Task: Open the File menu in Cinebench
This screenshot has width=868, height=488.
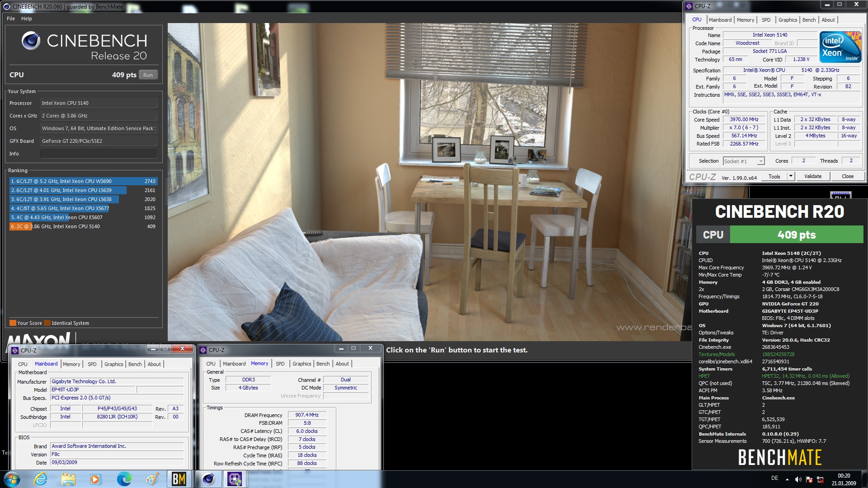Action: 11,19
